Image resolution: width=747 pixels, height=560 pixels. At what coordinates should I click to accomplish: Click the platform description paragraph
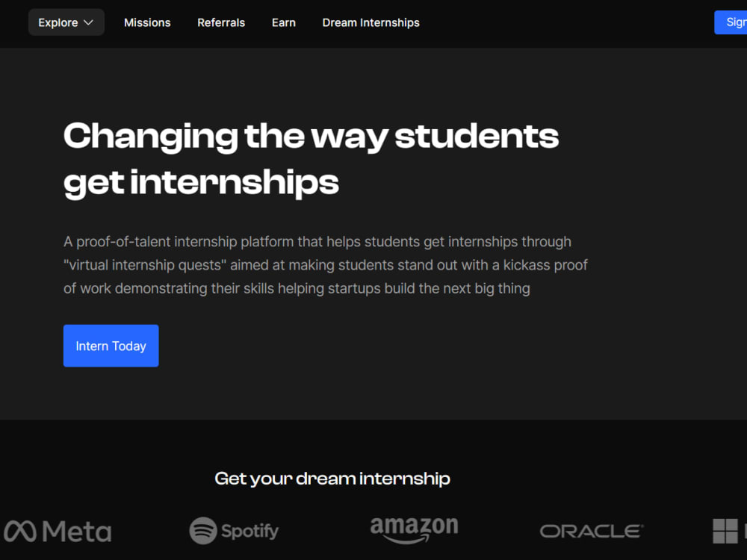(x=326, y=264)
